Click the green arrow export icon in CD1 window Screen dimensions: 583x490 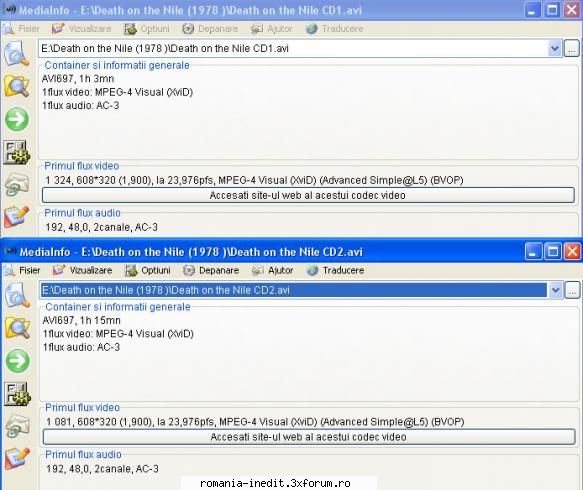tap(17, 119)
